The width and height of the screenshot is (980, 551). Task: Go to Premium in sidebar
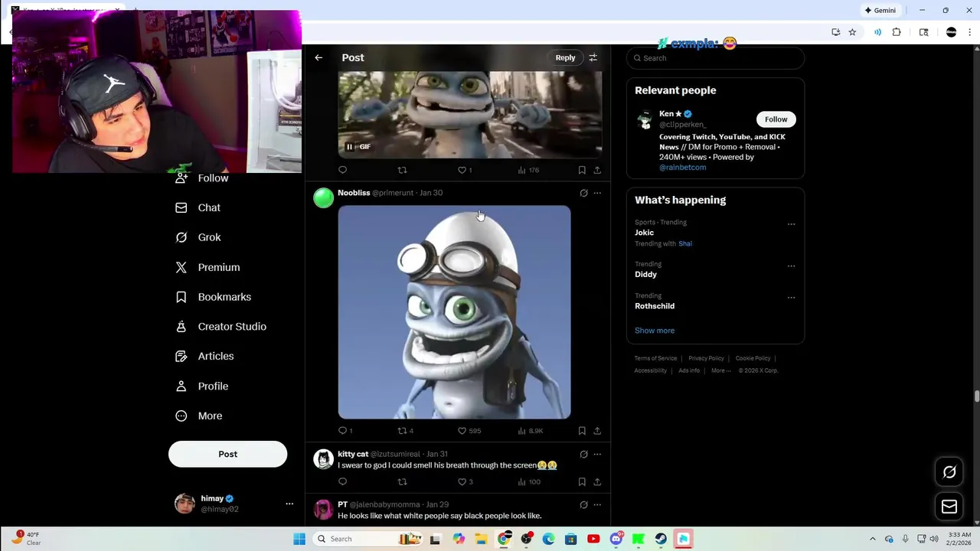pyautogui.click(x=207, y=267)
